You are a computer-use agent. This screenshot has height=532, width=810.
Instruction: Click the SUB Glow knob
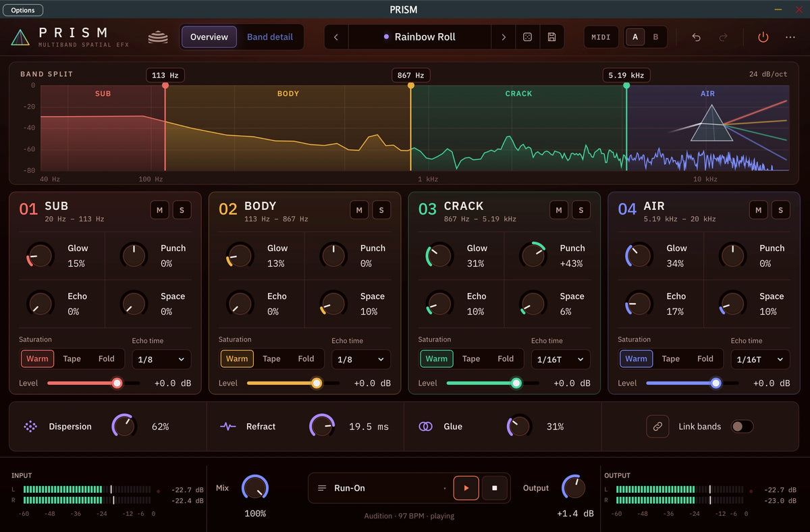(x=40, y=255)
